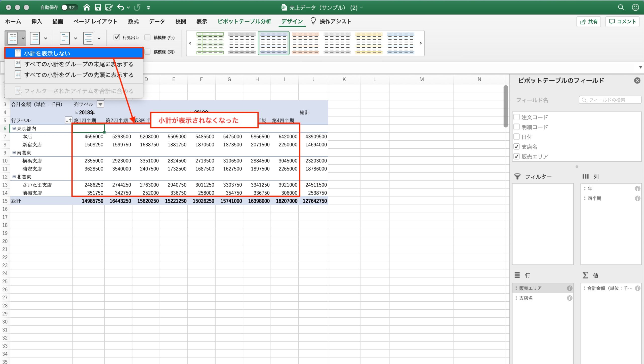The image size is (644, 364).
Task: Close the PivotTable fields pane
Action: pos(637,80)
